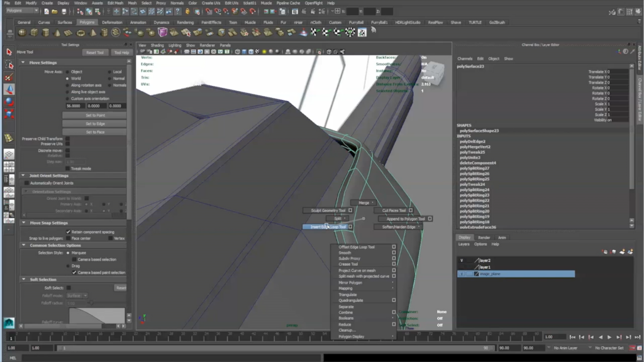Click the question mark icon in status line

(x=178, y=11)
